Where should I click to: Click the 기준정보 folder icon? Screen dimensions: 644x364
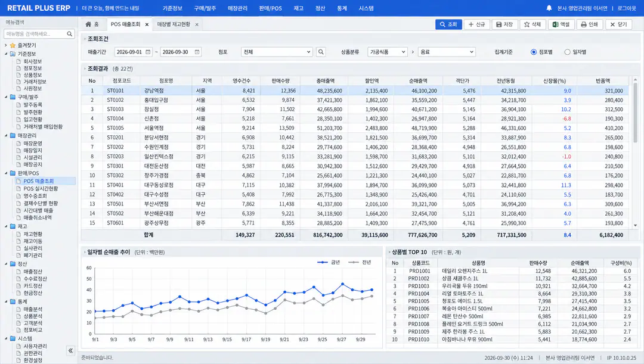click(13, 54)
